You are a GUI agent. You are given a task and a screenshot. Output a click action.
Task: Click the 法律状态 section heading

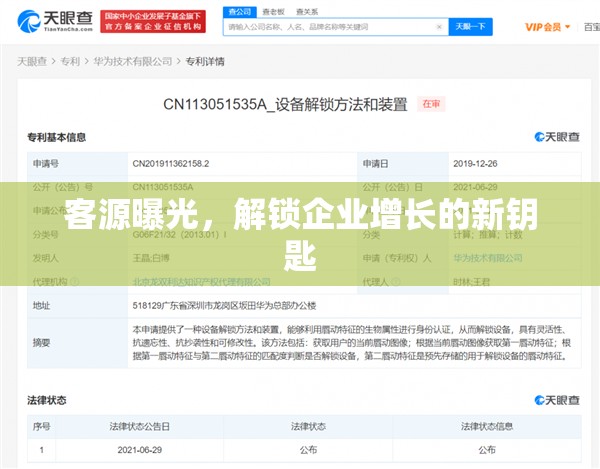pos(47,401)
